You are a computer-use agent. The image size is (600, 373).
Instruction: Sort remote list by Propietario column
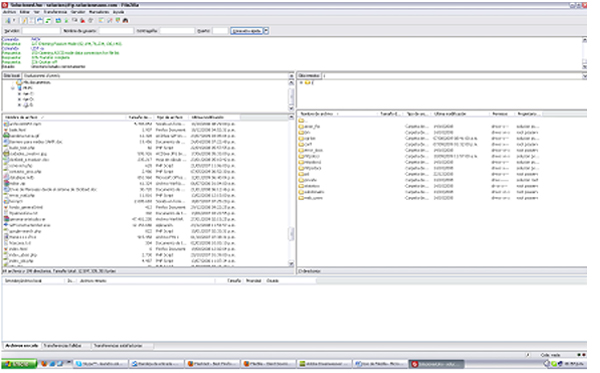pos(528,114)
